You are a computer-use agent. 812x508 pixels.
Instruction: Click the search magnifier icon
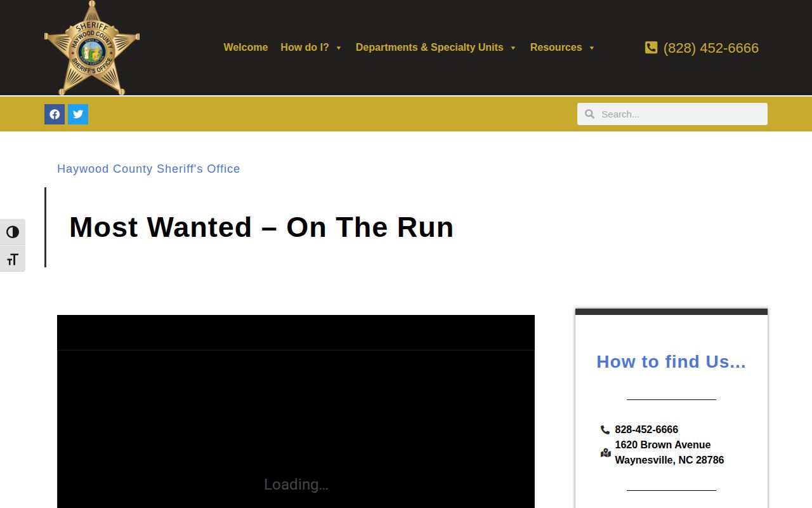[x=589, y=114]
